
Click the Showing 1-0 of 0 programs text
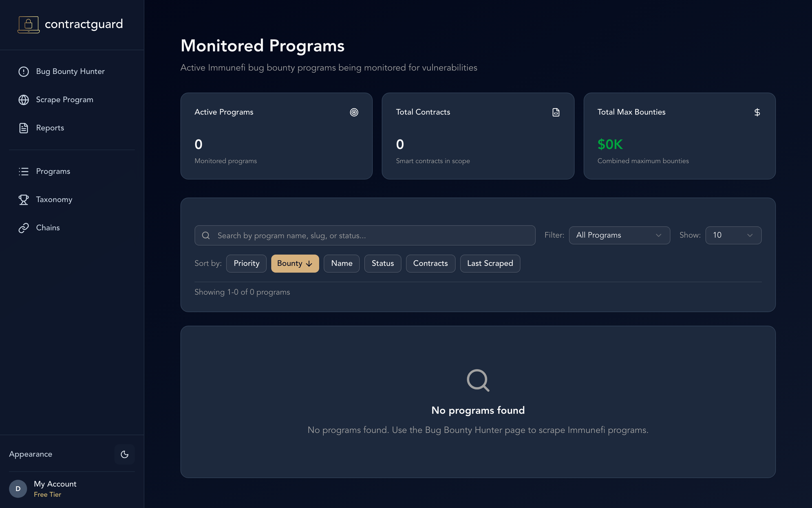(x=242, y=292)
